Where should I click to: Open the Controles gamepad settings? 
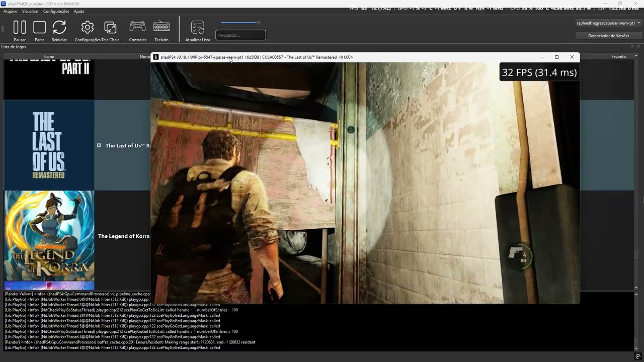pos(137,26)
